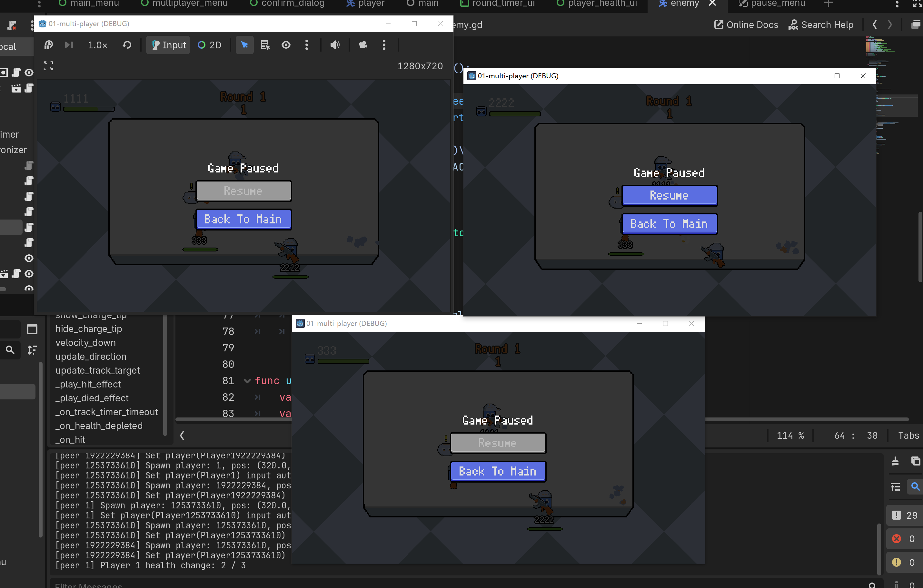Collapse the func fold arrow at line 81
This screenshot has height=588, width=923.
[x=247, y=381]
